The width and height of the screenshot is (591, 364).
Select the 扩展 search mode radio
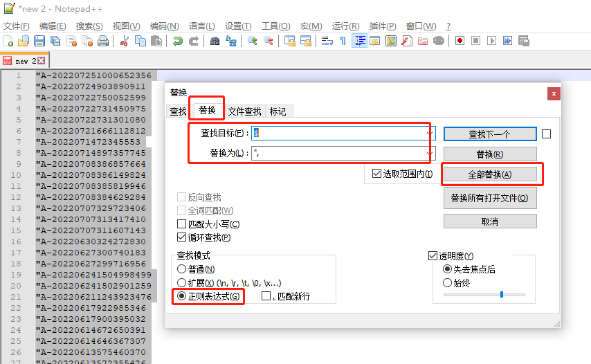coord(182,282)
